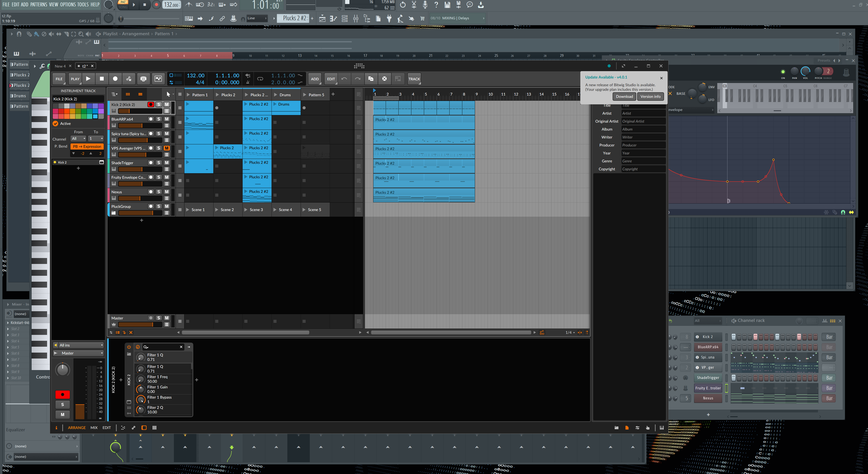Open the Master output dropdown
This screenshot has width=868, height=474.
[x=78, y=353]
